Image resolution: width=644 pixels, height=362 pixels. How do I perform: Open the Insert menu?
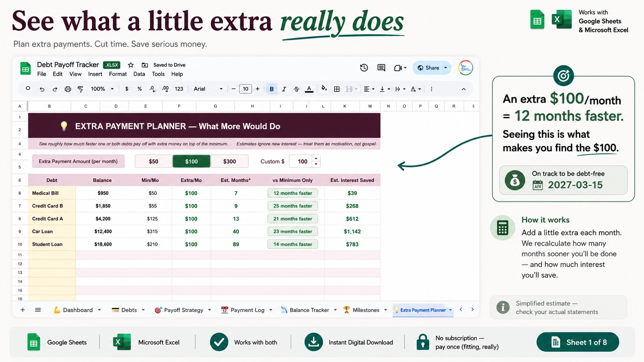click(x=95, y=74)
